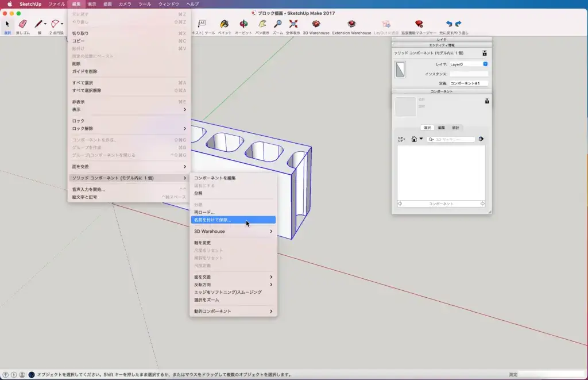The image size is (588, 380).
Task: Open the line tool variants dropdown arrow
Action: pyautogui.click(x=45, y=24)
